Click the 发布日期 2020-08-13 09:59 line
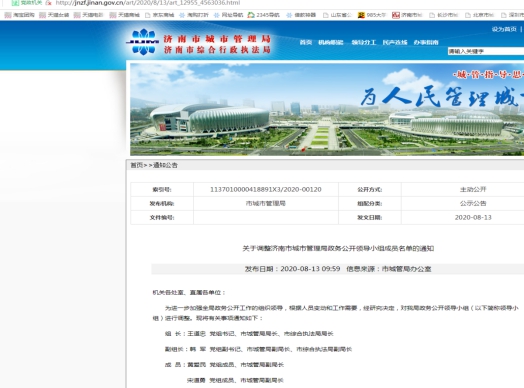524x388 pixels. (292, 269)
